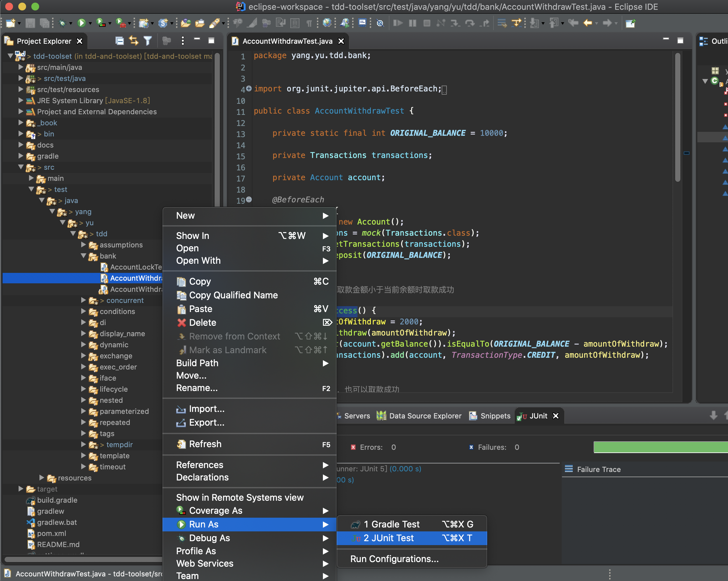Click the Step Into toolbar icon
The height and width of the screenshot is (581, 728).
455,23
